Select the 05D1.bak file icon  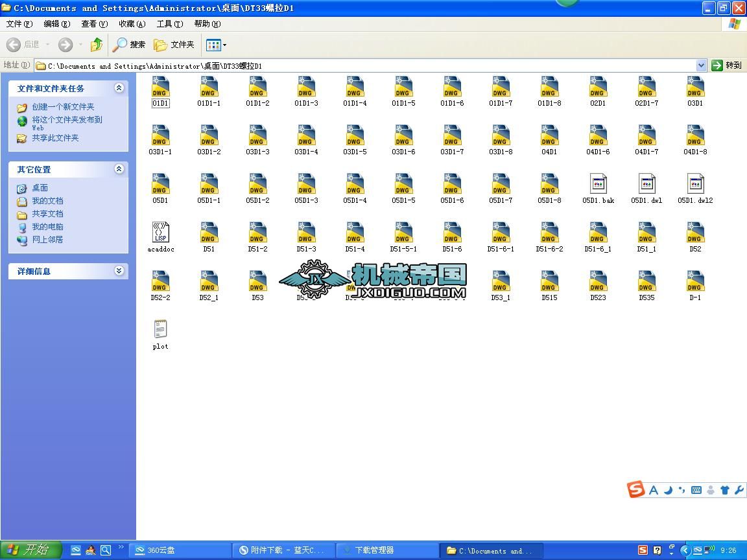[x=598, y=184]
